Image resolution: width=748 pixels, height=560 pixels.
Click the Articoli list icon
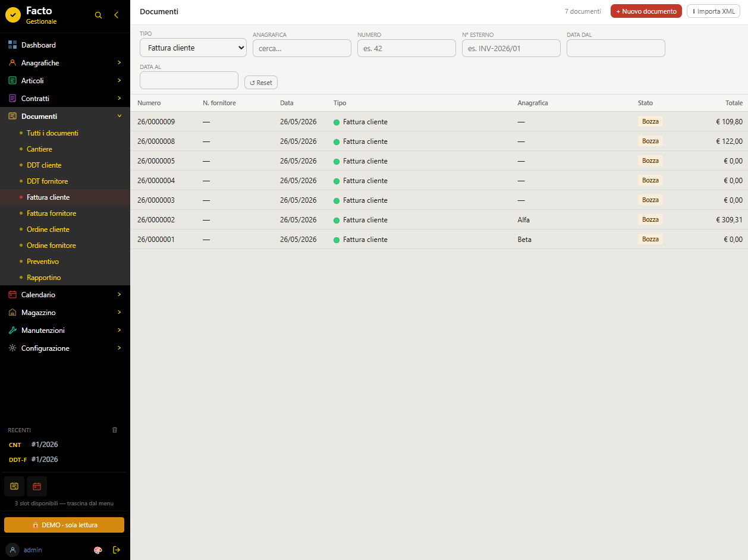click(12, 80)
